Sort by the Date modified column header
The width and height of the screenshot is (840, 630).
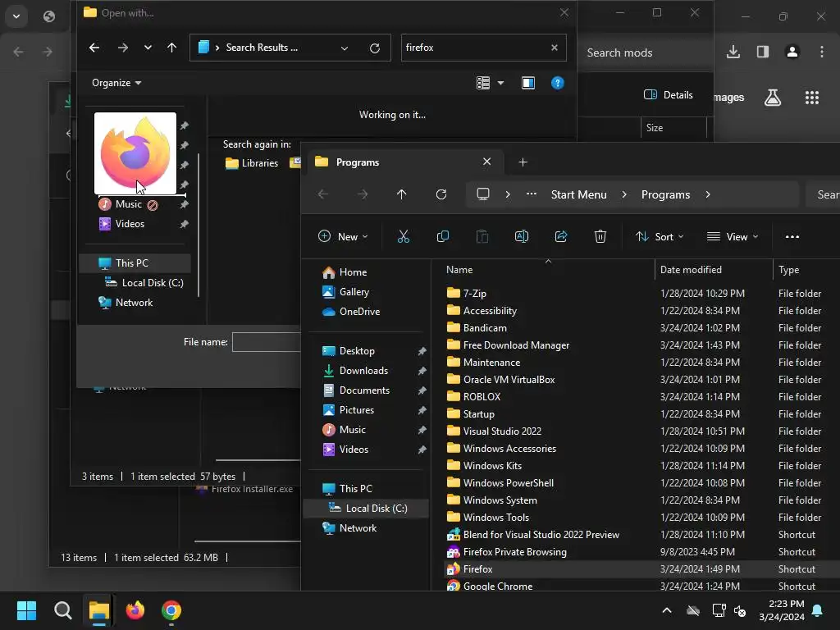click(x=691, y=270)
